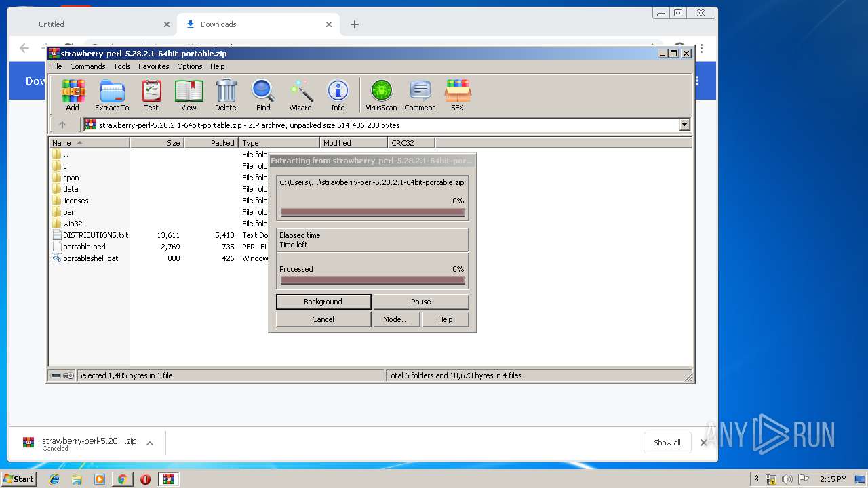Click the drive icon in status bar
The image size is (868, 488).
coord(56,375)
